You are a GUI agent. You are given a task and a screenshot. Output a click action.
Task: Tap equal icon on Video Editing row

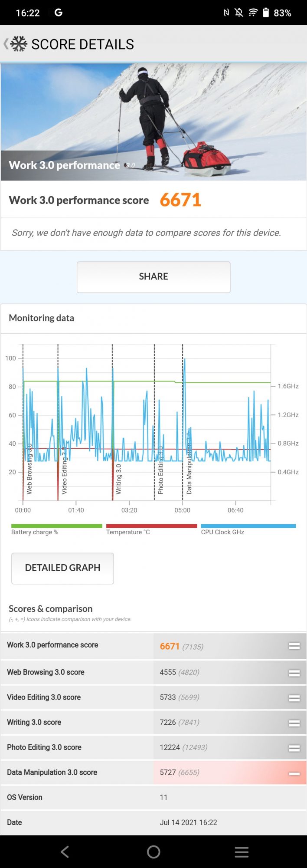(294, 698)
